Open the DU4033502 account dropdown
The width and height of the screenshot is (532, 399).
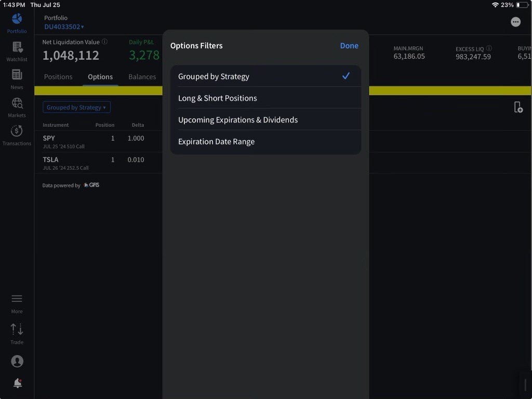(64, 26)
